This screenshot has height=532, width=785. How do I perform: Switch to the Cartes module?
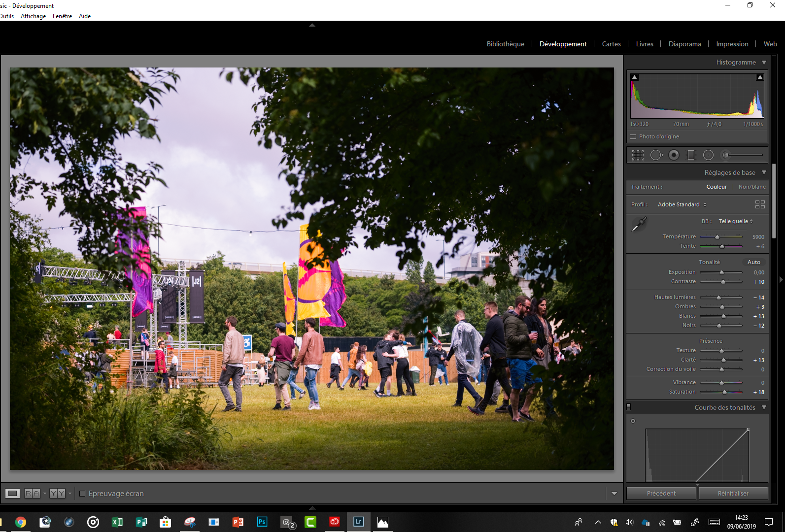click(x=611, y=44)
